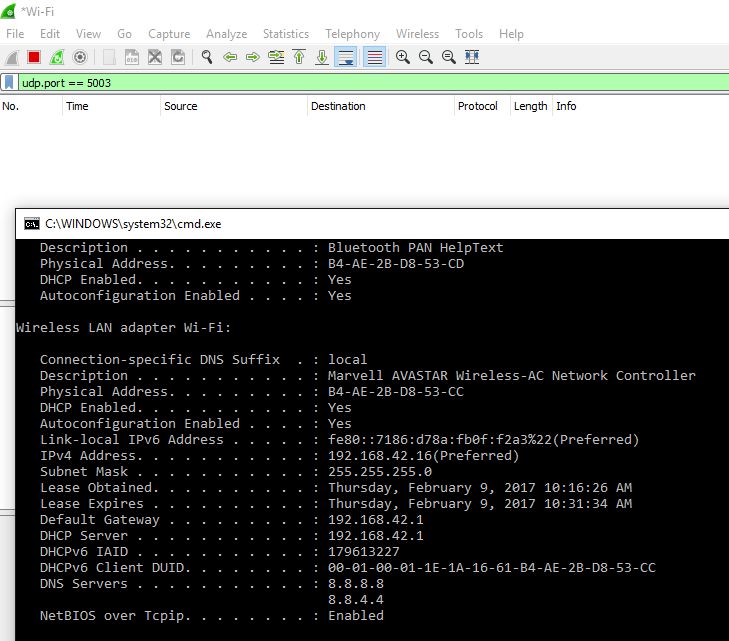Open the Analyze menu
The image size is (729, 641).
tap(226, 34)
